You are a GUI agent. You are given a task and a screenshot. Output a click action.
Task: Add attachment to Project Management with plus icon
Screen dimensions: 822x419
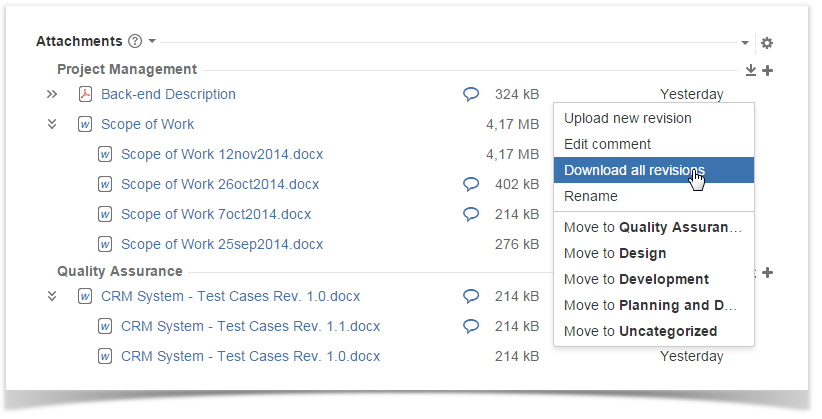click(767, 70)
